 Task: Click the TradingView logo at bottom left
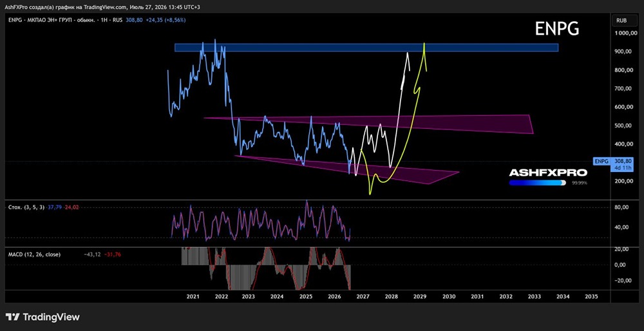(x=43, y=317)
